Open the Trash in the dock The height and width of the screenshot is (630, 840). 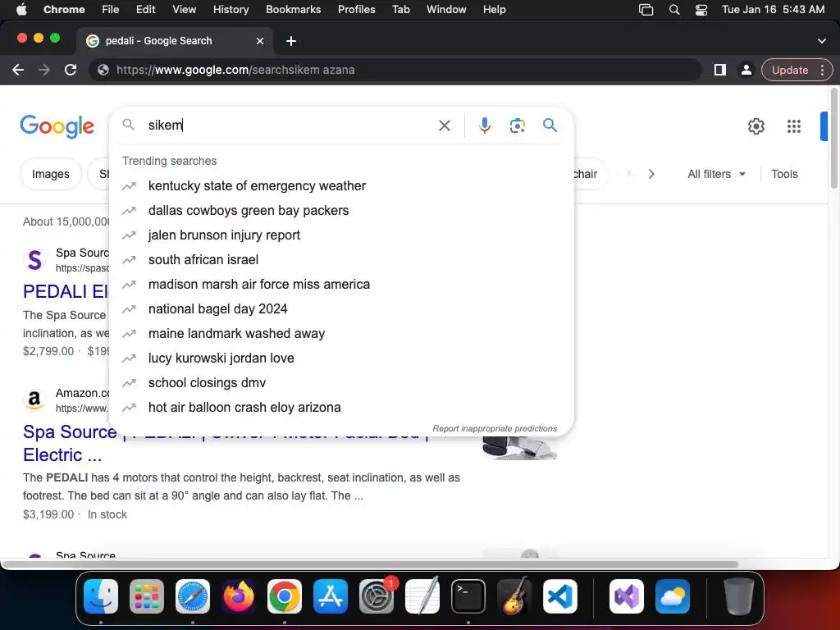(739, 596)
